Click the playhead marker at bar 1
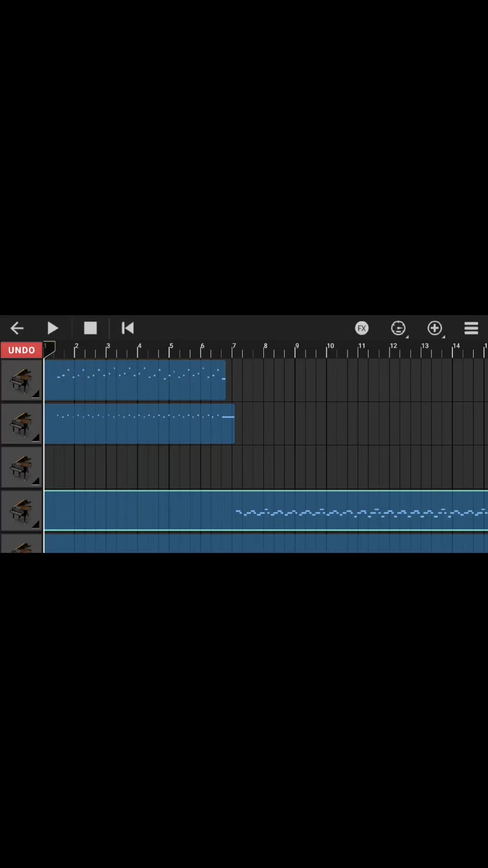The image size is (488, 868). tap(49, 349)
